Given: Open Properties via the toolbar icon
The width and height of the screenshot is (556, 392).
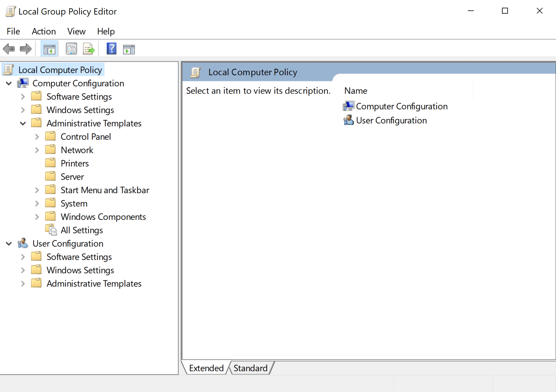Looking at the screenshot, I should [x=71, y=48].
